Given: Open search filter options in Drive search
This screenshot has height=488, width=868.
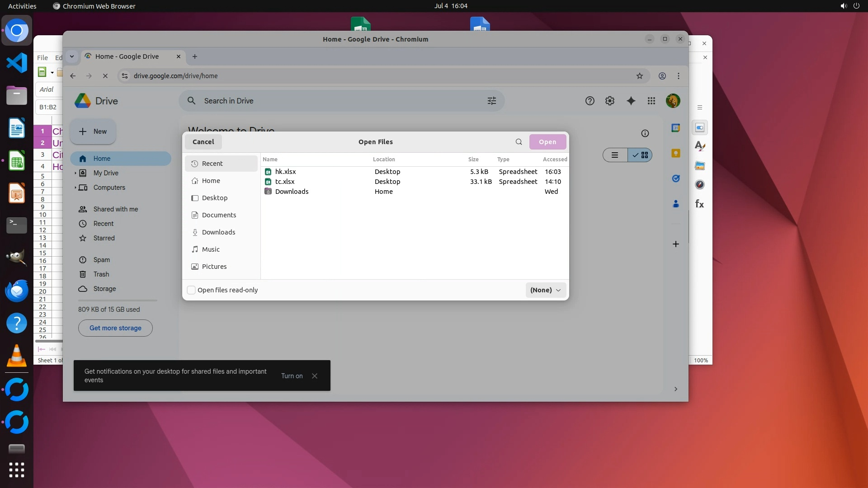Looking at the screenshot, I should point(492,101).
